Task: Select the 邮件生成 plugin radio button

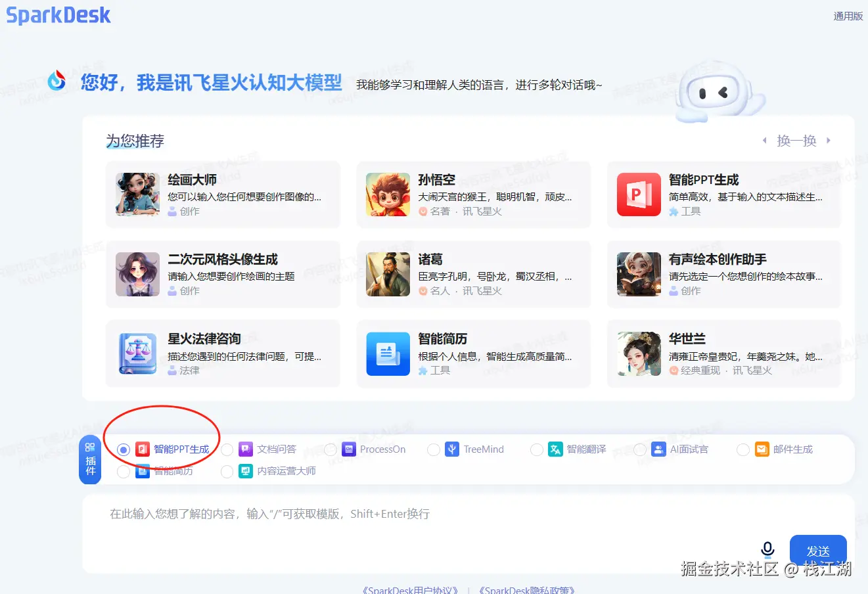Action: (x=743, y=450)
